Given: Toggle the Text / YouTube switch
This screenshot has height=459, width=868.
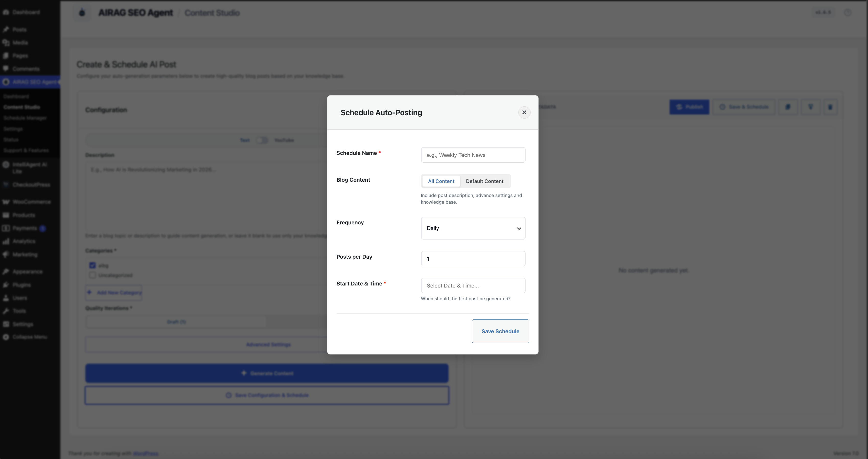Looking at the screenshot, I should 262,140.
